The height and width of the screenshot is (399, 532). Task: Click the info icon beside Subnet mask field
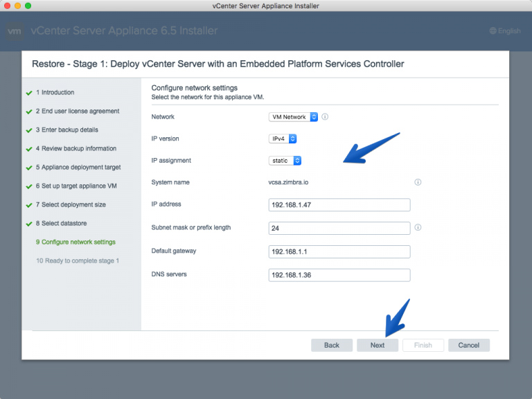point(418,227)
